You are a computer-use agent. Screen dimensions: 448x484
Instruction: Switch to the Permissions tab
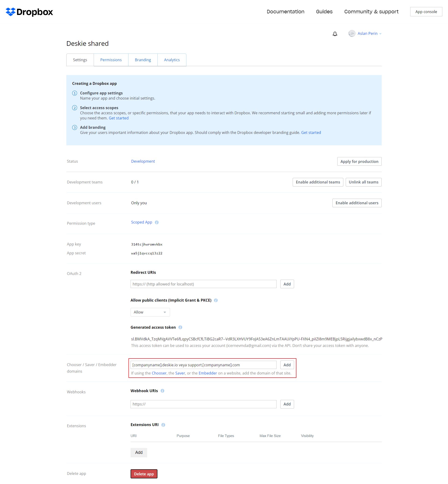111,60
